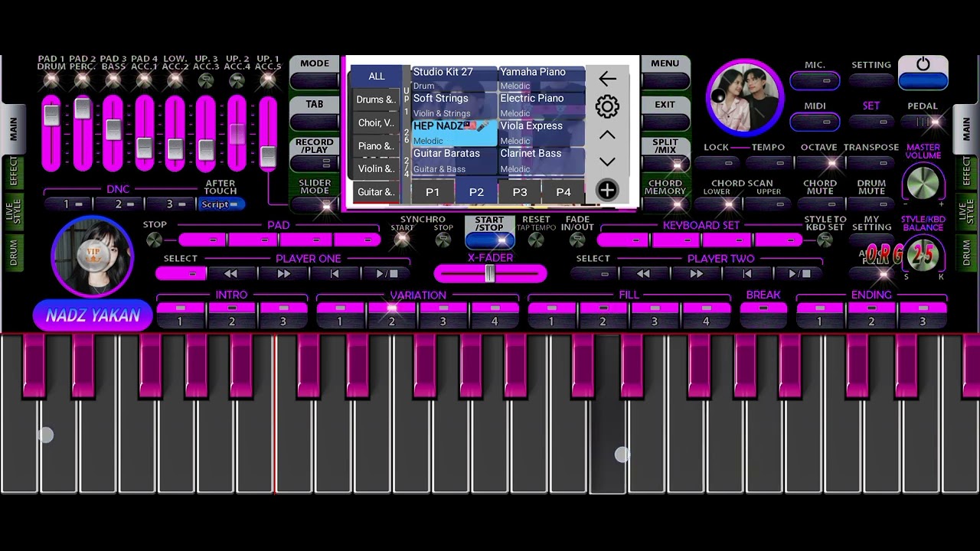Trigger Intro 1
The height and width of the screenshot is (551, 980).
pos(180,315)
